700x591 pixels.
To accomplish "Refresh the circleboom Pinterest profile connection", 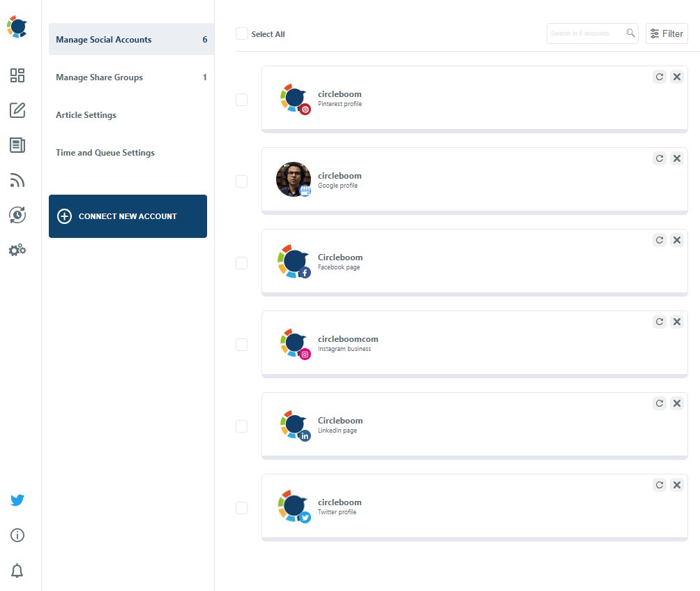I will [x=660, y=77].
